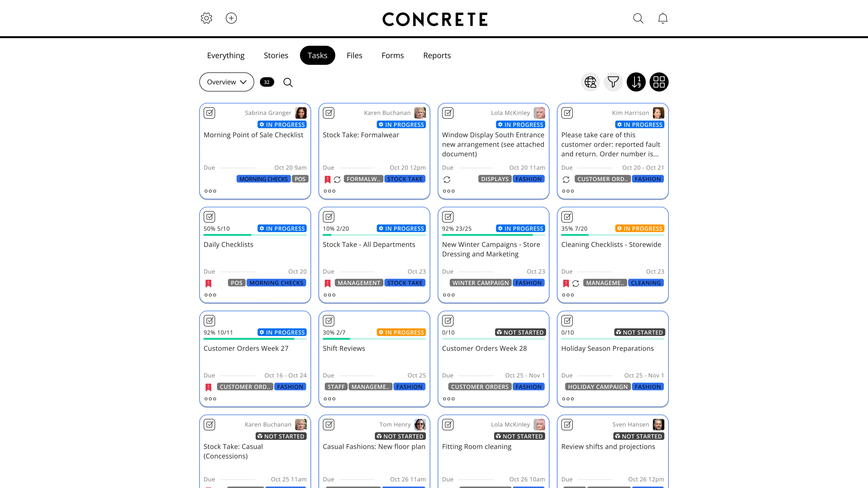The image size is (868, 488).
Task: Click the add new plus circle icon
Action: [231, 18]
